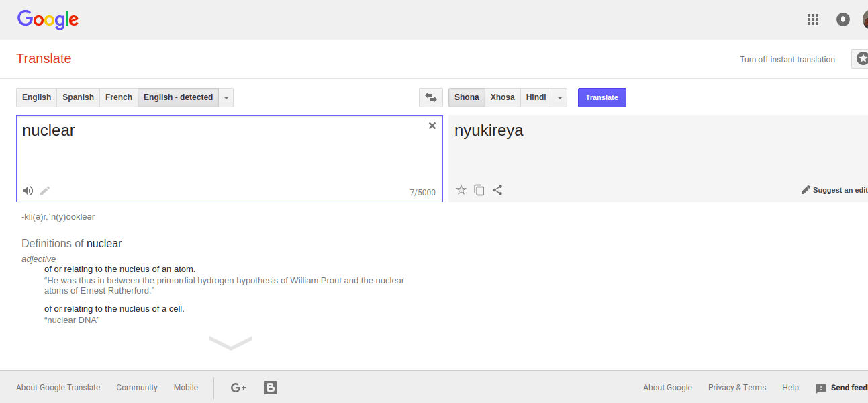Open source language dropdown arrow
868x403 pixels.
coord(226,97)
